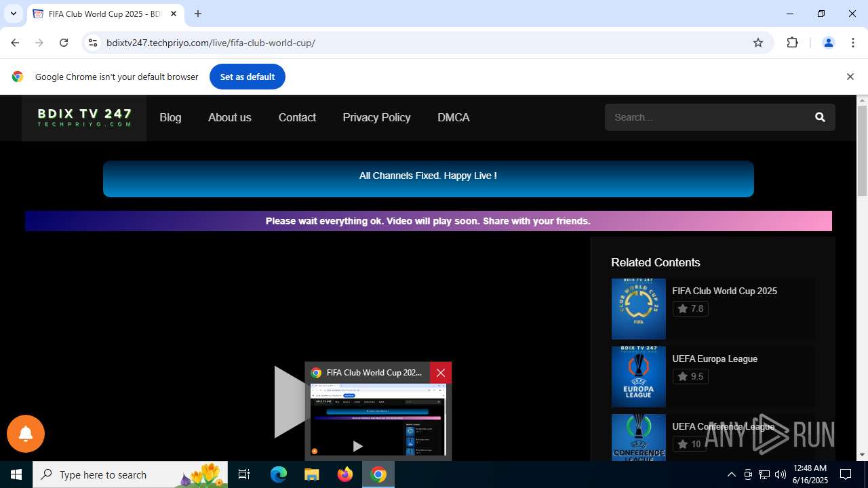Viewport: 868px width, 488px height.
Task: Open the Extensions puzzle icon
Action: [792, 43]
